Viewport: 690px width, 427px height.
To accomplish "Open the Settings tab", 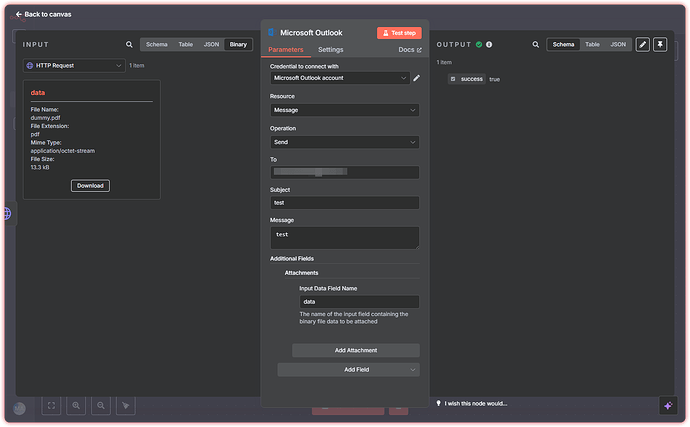I will click(x=330, y=50).
